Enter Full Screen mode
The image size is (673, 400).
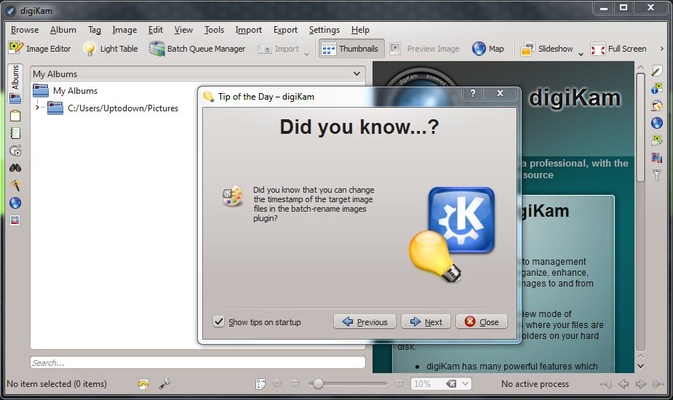[x=618, y=48]
